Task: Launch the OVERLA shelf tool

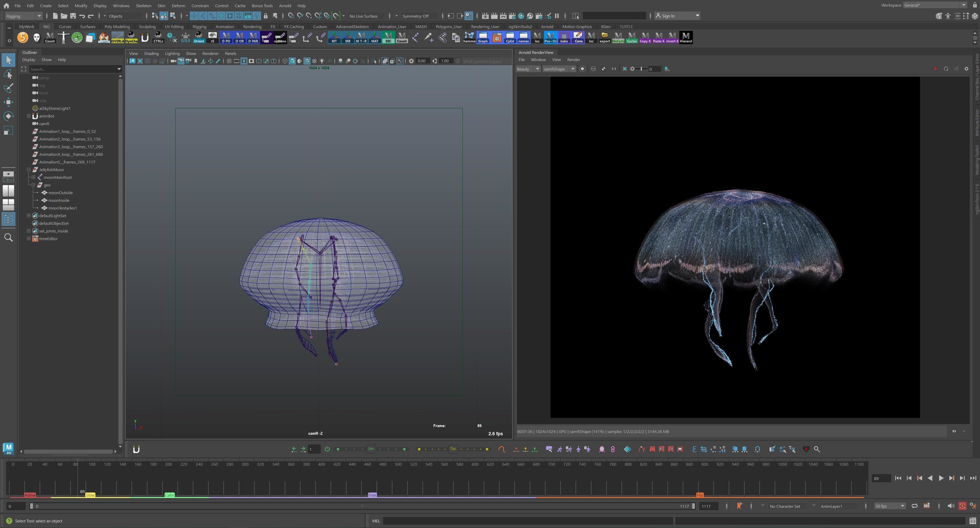Action: point(118,37)
